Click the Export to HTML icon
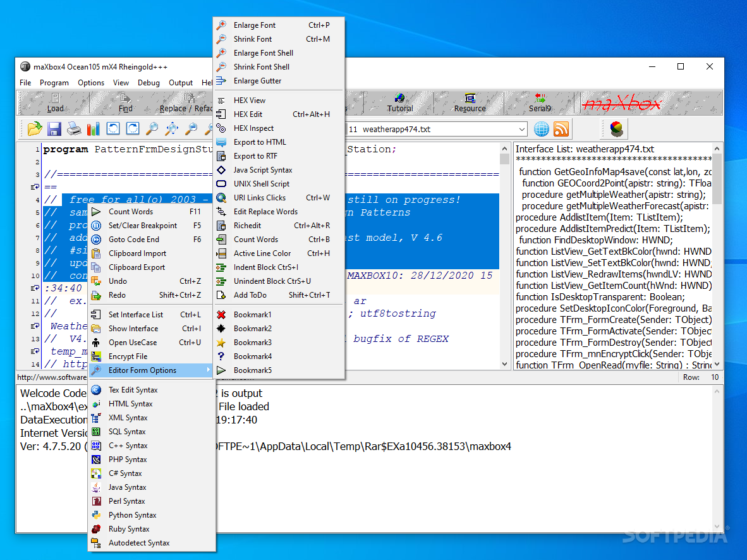Screen dimensions: 747x560 (221, 142)
